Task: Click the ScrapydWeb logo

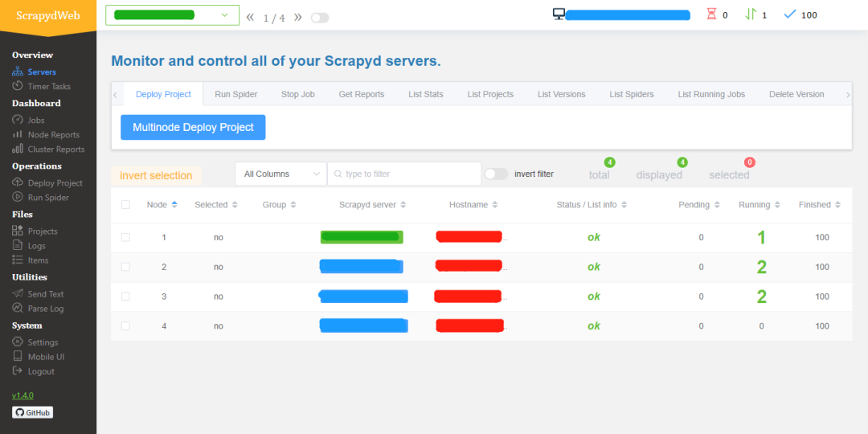Action: click(48, 15)
